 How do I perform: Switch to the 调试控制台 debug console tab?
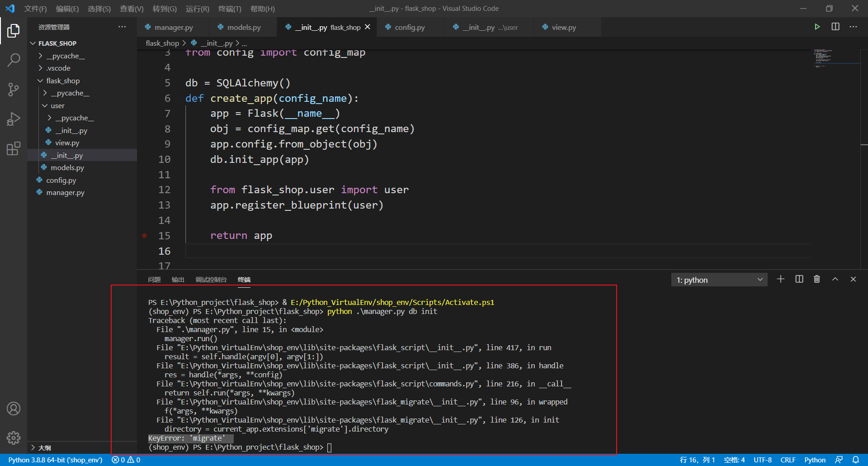[211, 280]
